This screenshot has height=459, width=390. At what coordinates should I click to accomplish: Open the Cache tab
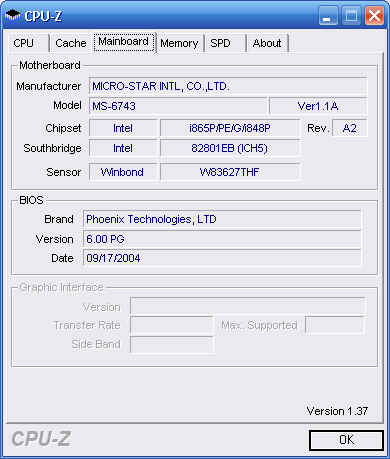pyautogui.click(x=71, y=43)
